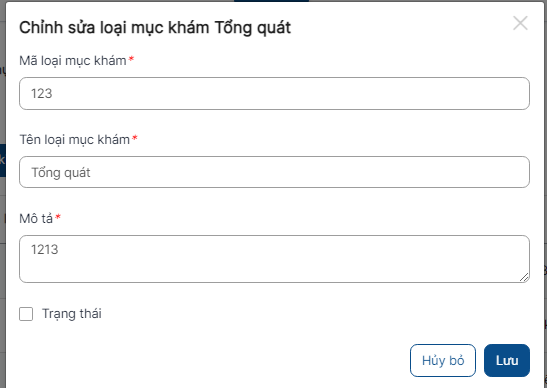547x388 pixels.
Task: Place the cursor on the Tổng quát value
Action: 61,173
